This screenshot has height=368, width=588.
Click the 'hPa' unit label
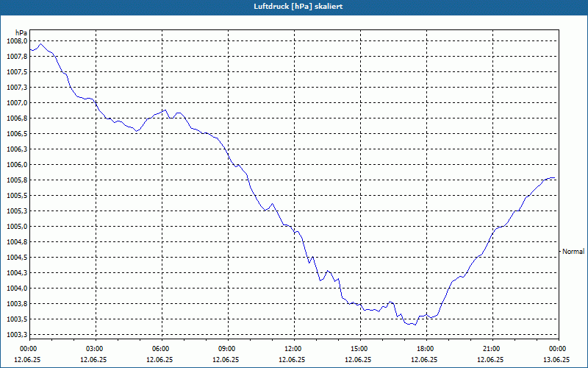21,32
